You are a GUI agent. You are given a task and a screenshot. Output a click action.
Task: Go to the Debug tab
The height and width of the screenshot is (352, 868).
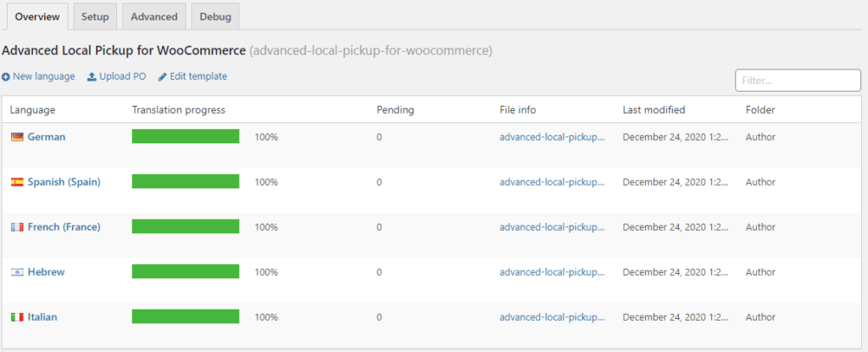pos(215,16)
